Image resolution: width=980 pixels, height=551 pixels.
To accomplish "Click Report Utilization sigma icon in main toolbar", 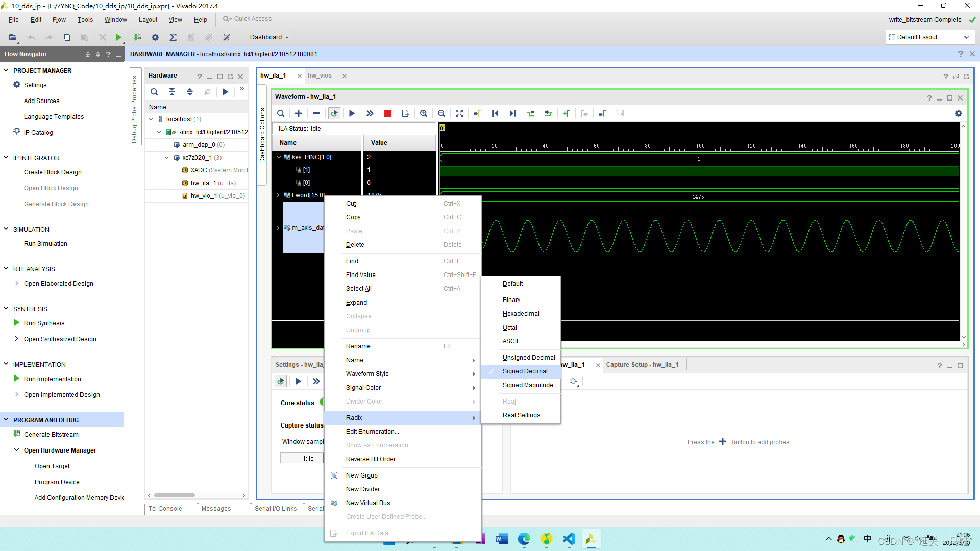I will (x=173, y=37).
